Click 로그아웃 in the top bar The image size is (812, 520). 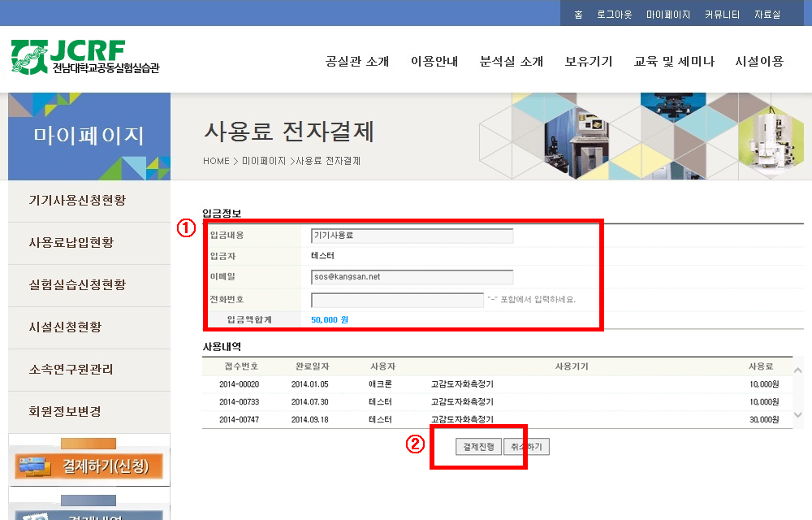click(614, 15)
